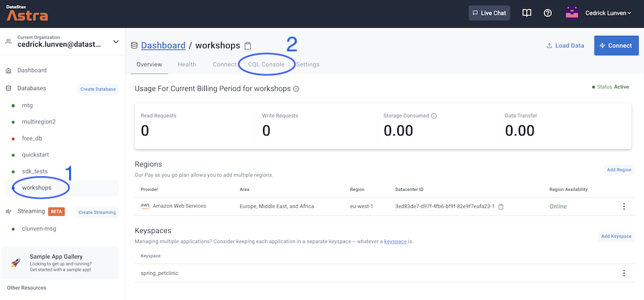Click the info icon beside Usage heading
Screen dimensions: 644x300
[296, 89]
